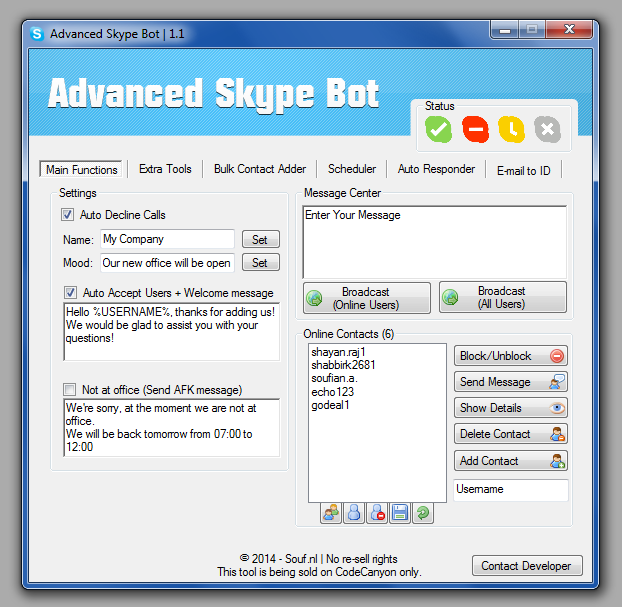Set status to Online with green checkmark
The width and height of the screenshot is (622, 607).
point(438,129)
